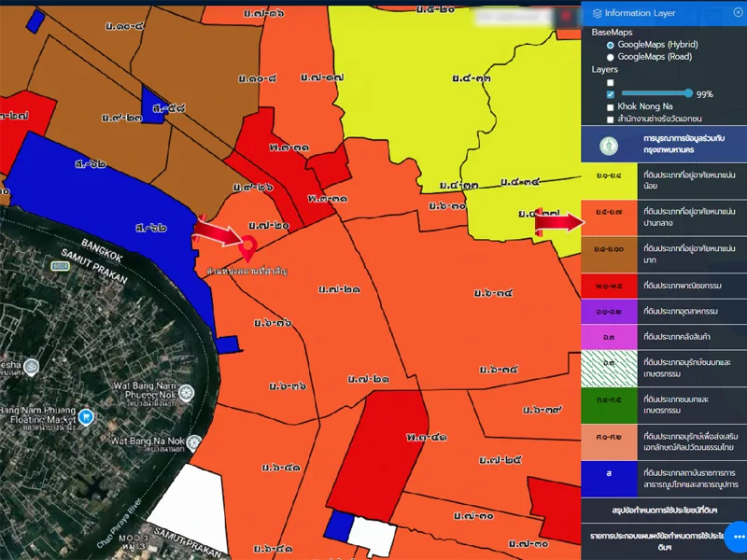The height and width of the screenshot is (560, 747).
Task: Click the yellow ย.๑-ย.๔ legend swatch
Action: tap(609, 176)
